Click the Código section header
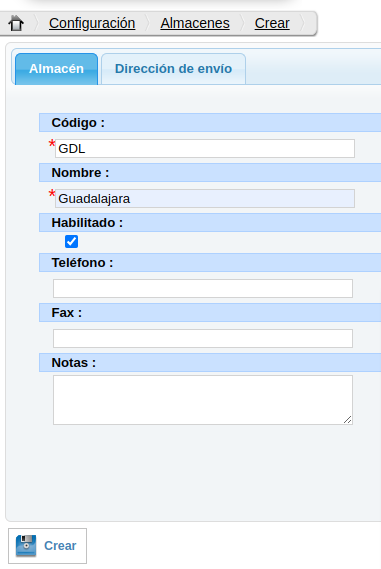Image resolution: width=381 pixels, height=569 pixels. click(210, 122)
